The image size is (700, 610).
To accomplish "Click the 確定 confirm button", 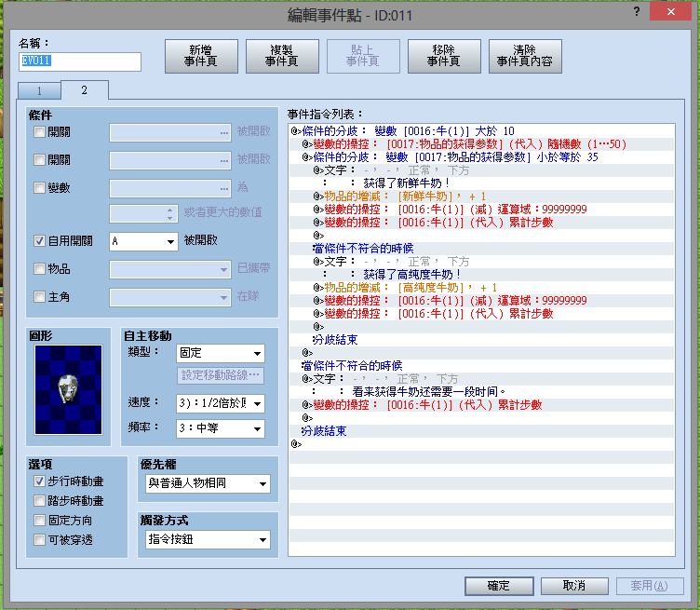I will click(499, 586).
